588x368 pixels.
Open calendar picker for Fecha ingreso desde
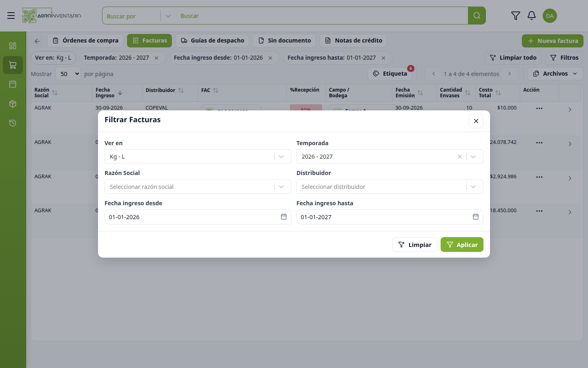coord(284,217)
